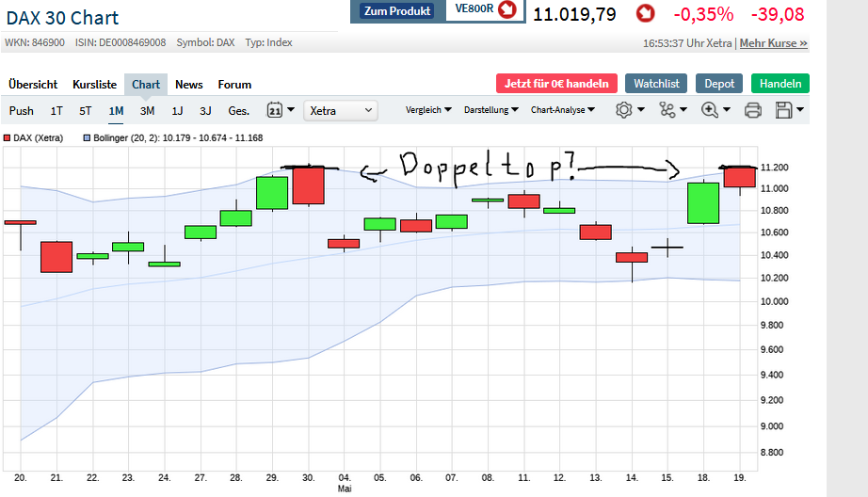Click the red arrow icon beside VE800R
This screenshot has height=497, width=868.
507,10
